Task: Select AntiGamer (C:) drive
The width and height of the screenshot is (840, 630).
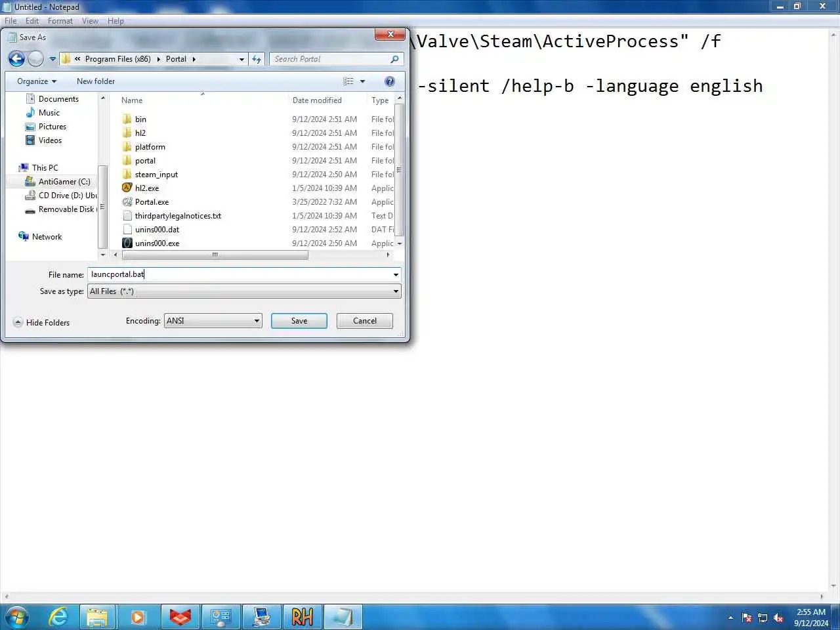Action: 64,182
